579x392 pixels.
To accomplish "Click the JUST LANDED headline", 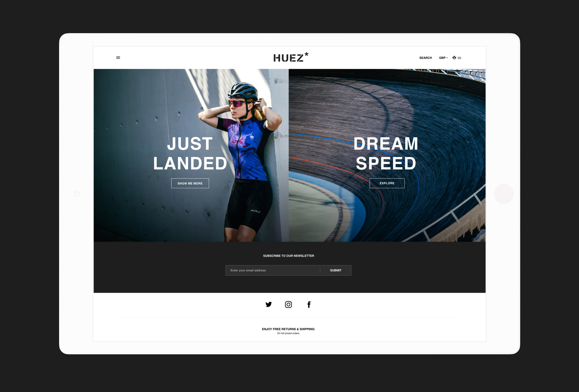I will click(190, 153).
